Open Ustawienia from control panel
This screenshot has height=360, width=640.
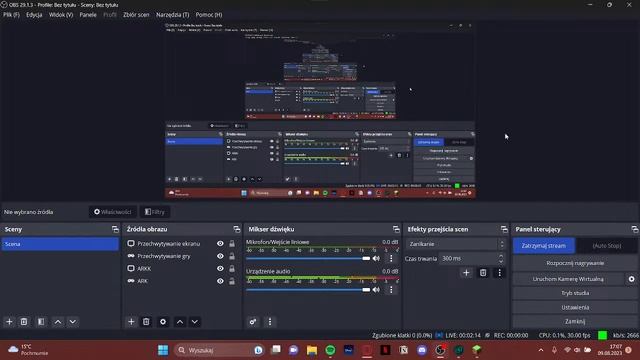click(575, 307)
